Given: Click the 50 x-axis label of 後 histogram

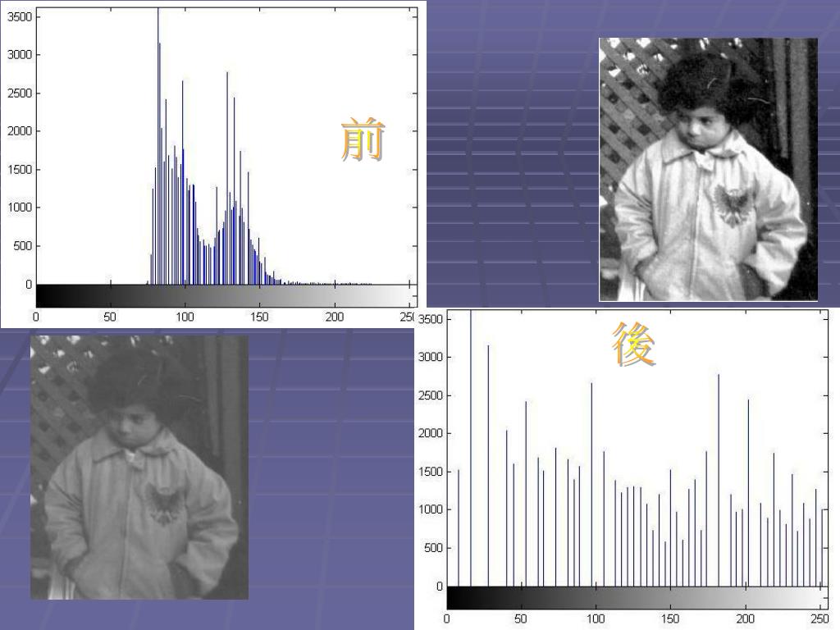Looking at the screenshot, I should (521, 619).
